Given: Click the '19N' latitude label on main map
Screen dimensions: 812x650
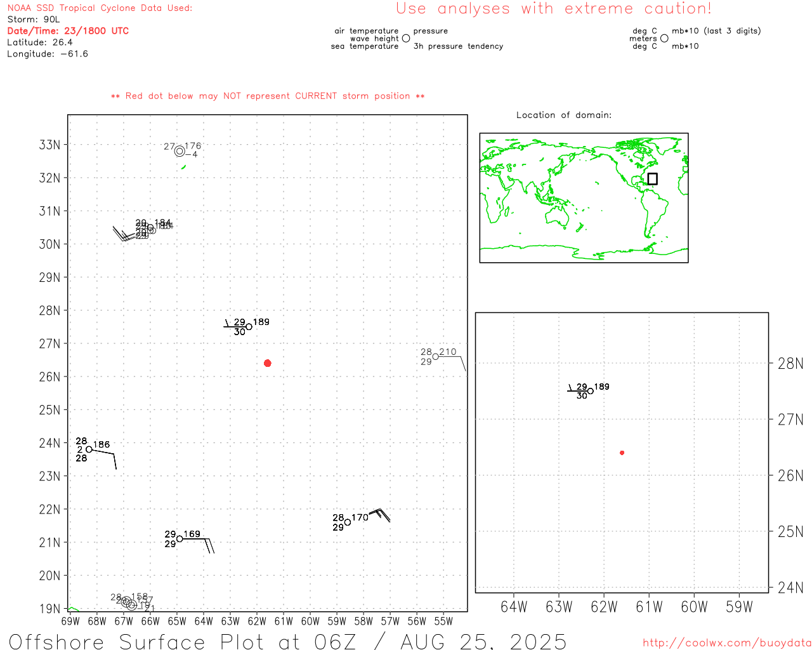Looking at the screenshot, I should pyautogui.click(x=50, y=609).
